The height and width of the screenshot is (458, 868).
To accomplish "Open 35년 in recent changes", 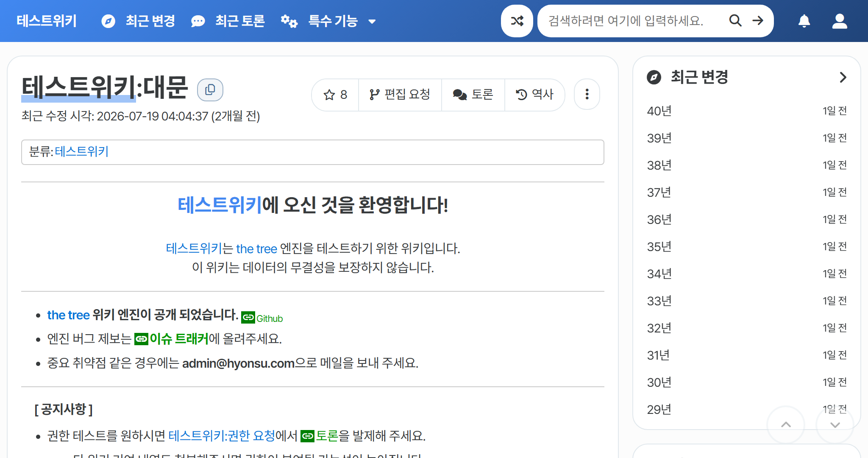I will (x=659, y=247).
